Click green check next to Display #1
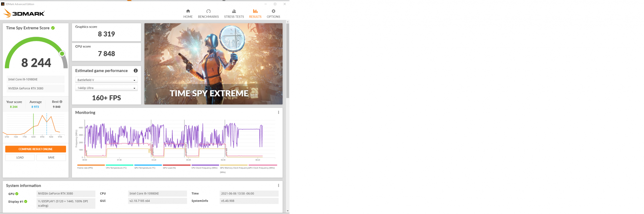Screen dimensions: 644x214 pos(26,201)
